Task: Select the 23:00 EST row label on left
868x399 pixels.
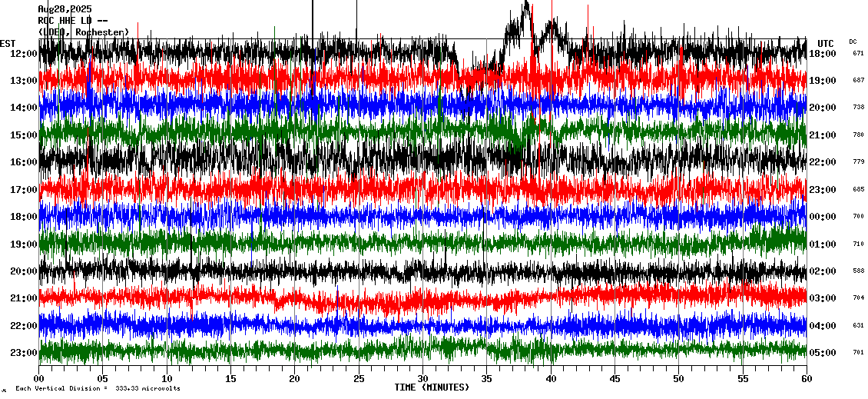Action: [23, 353]
